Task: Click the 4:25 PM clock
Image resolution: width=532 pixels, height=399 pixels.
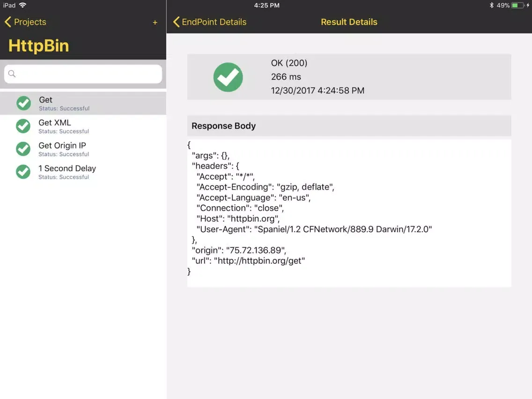Action: (x=266, y=6)
